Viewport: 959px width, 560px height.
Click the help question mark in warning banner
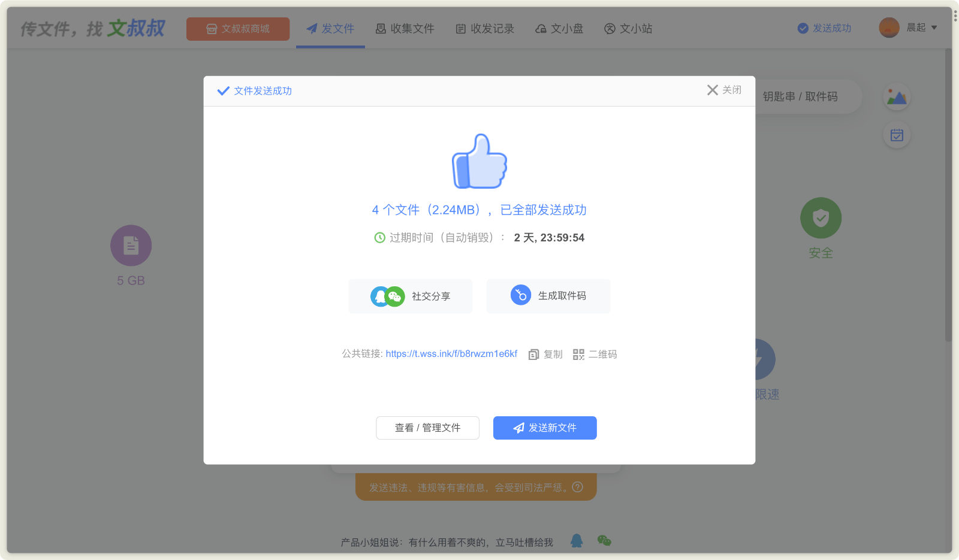click(578, 487)
